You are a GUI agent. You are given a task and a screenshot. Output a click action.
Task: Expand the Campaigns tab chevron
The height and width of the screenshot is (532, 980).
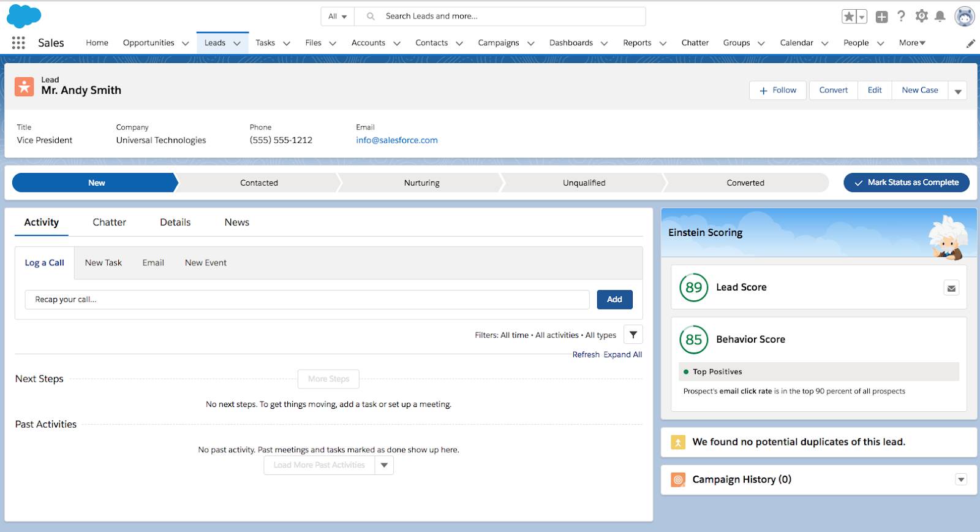click(x=531, y=44)
